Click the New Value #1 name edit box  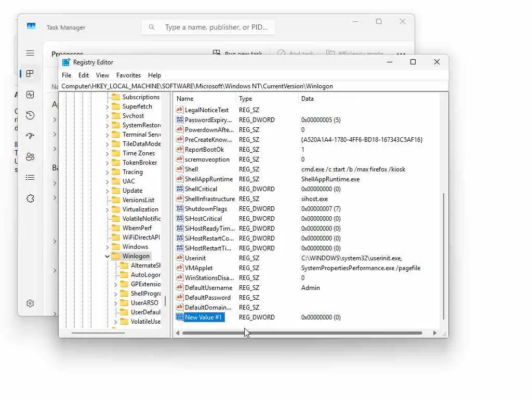point(204,317)
